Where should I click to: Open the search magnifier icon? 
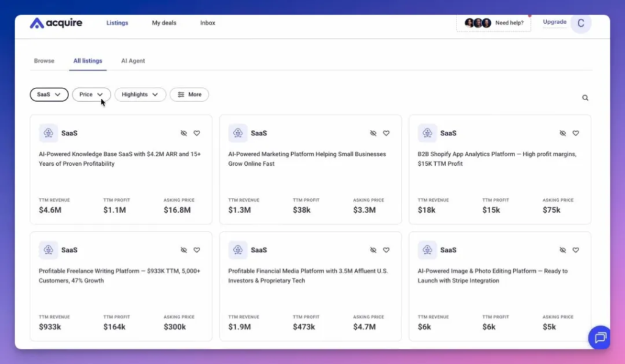click(x=585, y=98)
